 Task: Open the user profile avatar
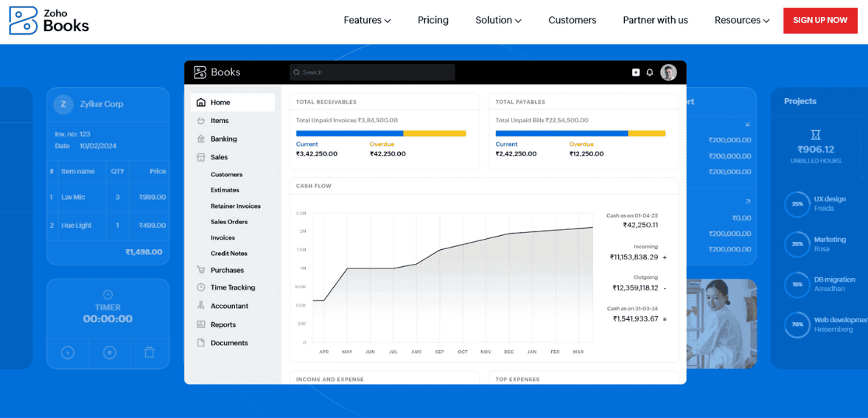(668, 72)
